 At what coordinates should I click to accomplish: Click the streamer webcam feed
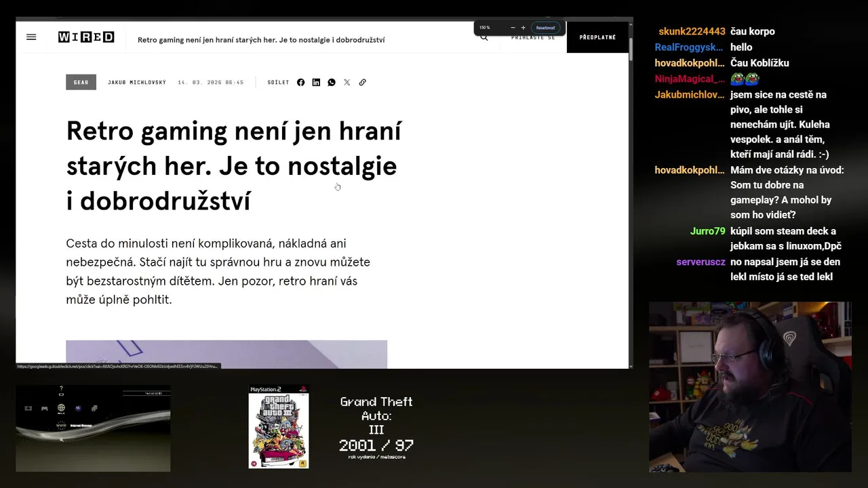[x=750, y=386]
